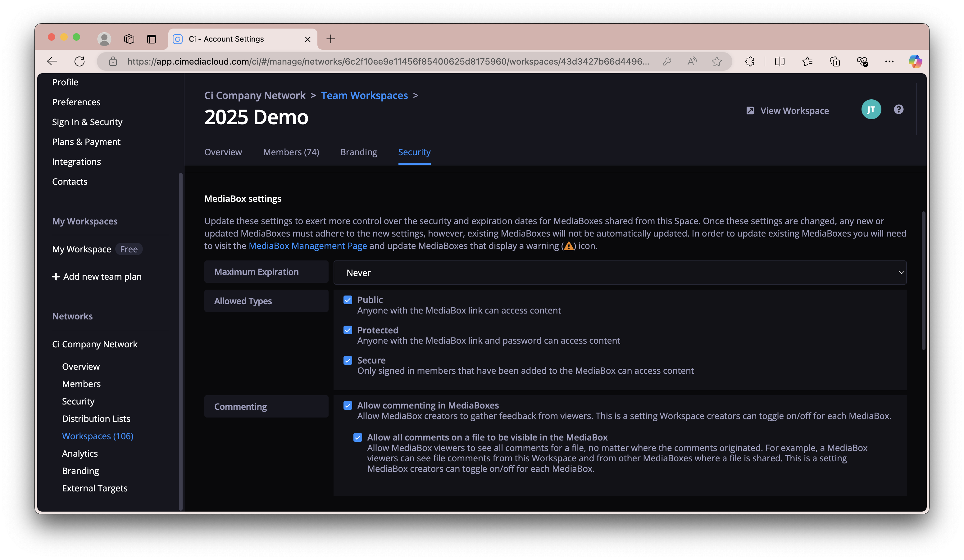964x560 pixels.
Task: Click the plus icon beside Add new team plan
Action: click(56, 276)
